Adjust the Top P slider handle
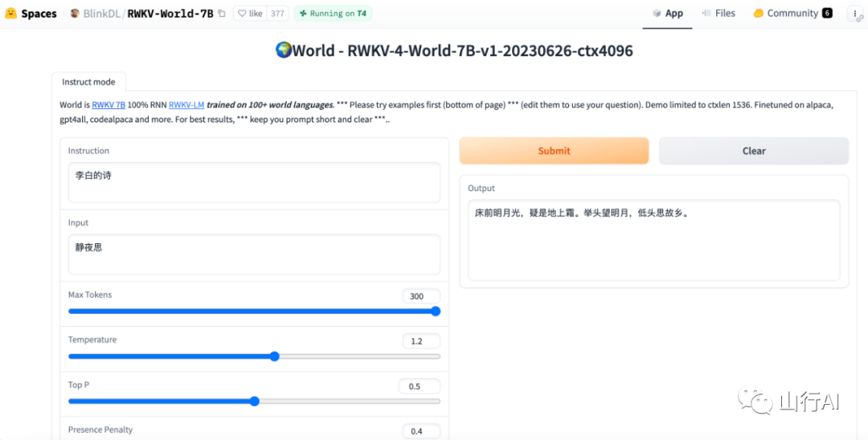 click(255, 401)
